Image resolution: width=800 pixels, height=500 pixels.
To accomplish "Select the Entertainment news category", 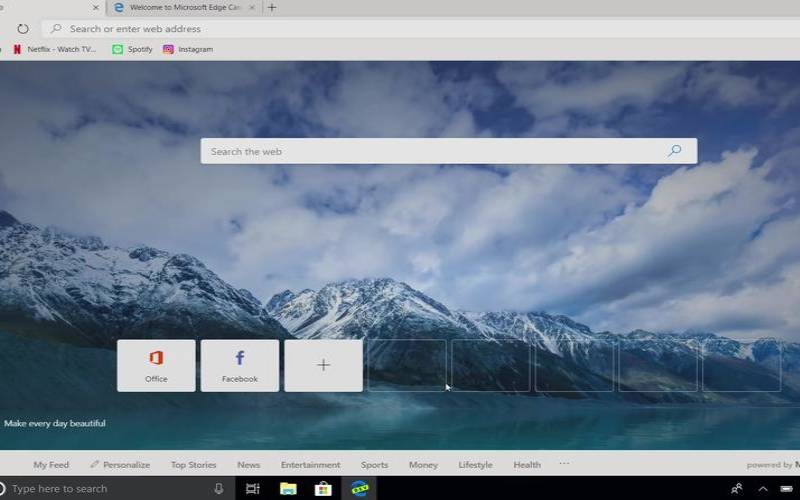I will point(310,465).
